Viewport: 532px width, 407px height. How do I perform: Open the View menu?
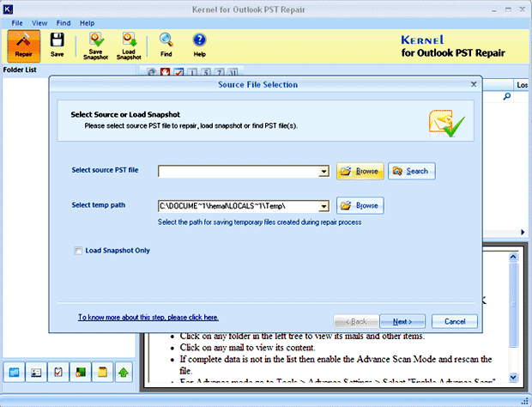pyautogui.click(x=39, y=23)
